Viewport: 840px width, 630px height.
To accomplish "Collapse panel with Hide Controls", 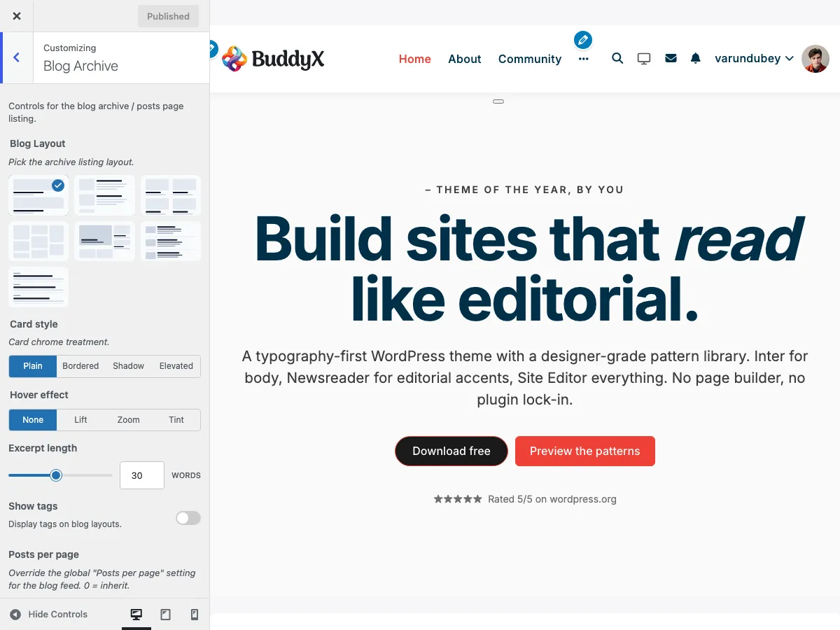I will 48,614.
